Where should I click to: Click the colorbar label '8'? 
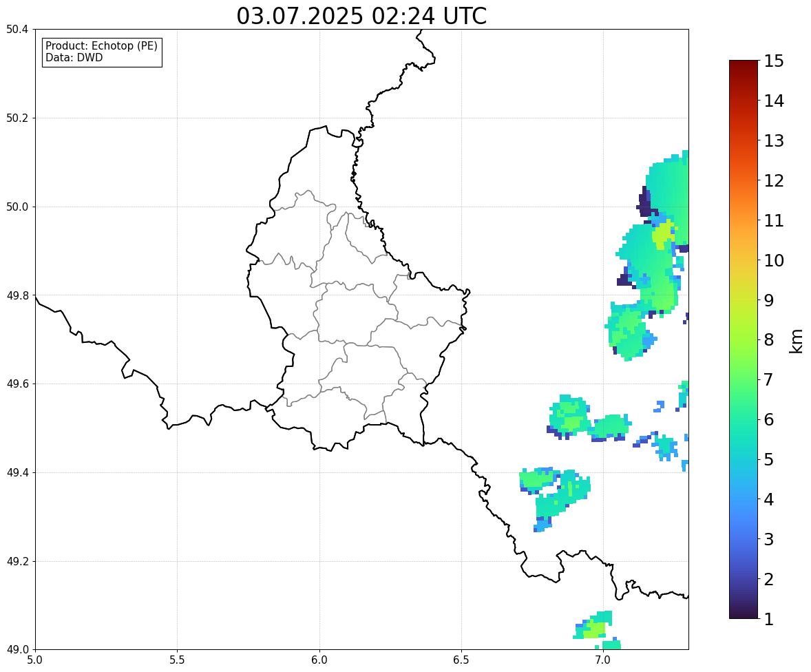769,340
